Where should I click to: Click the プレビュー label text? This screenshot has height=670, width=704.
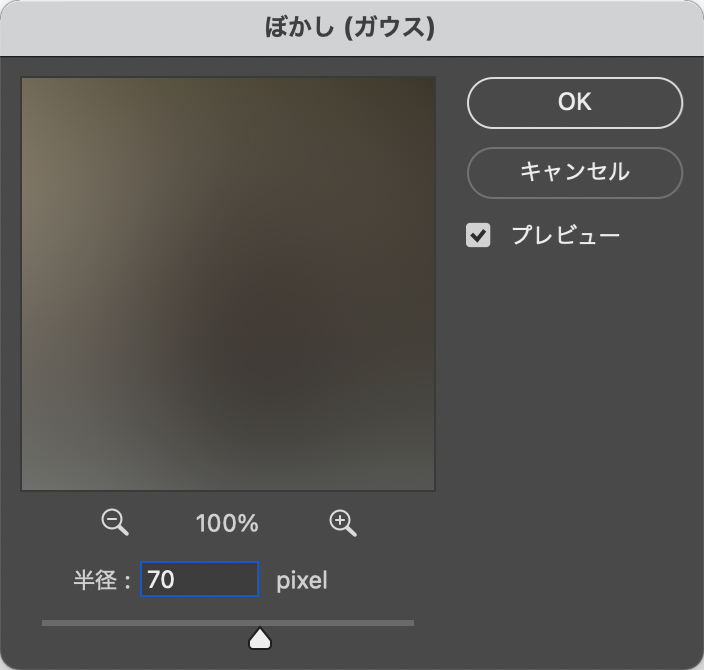565,236
